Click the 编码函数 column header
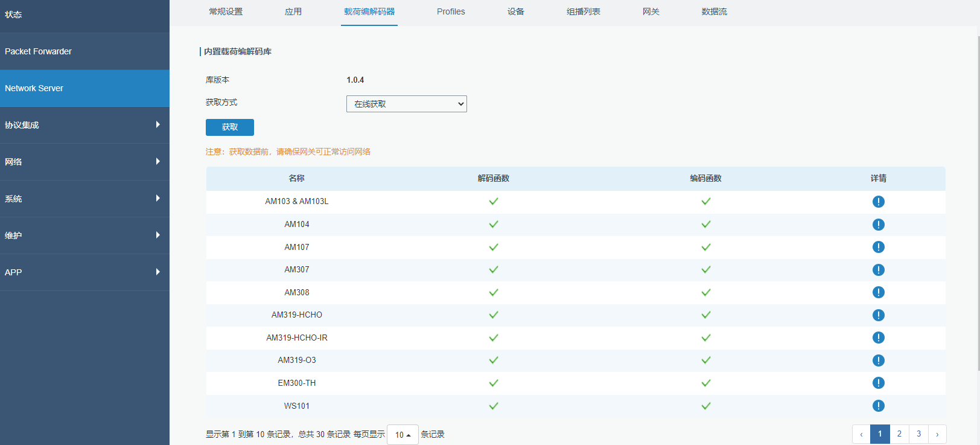Image resolution: width=980 pixels, height=445 pixels. tap(706, 178)
